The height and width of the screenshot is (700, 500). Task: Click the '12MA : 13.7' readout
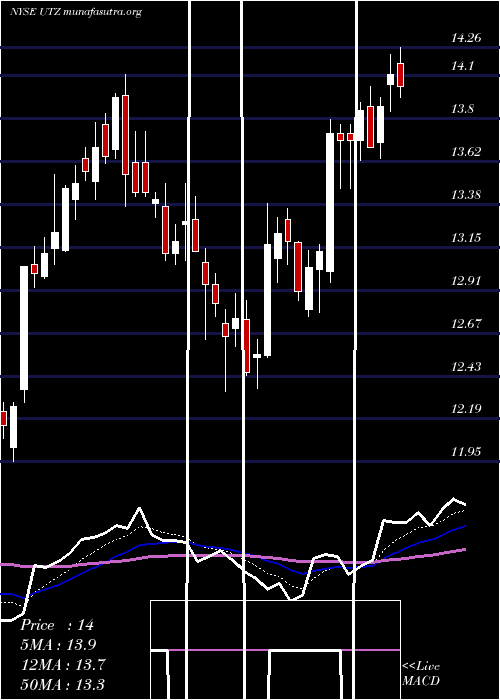pyautogui.click(x=63, y=664)
